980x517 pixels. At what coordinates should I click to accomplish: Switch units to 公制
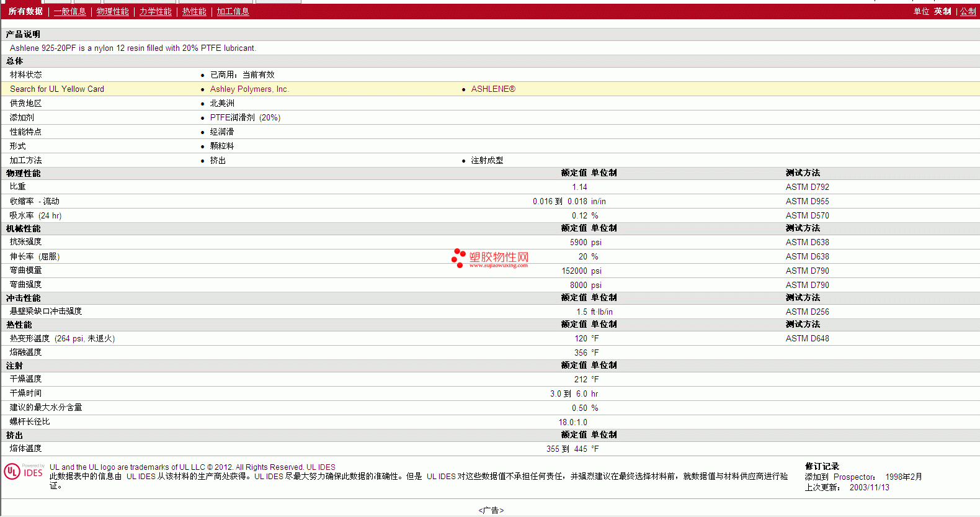968,12
